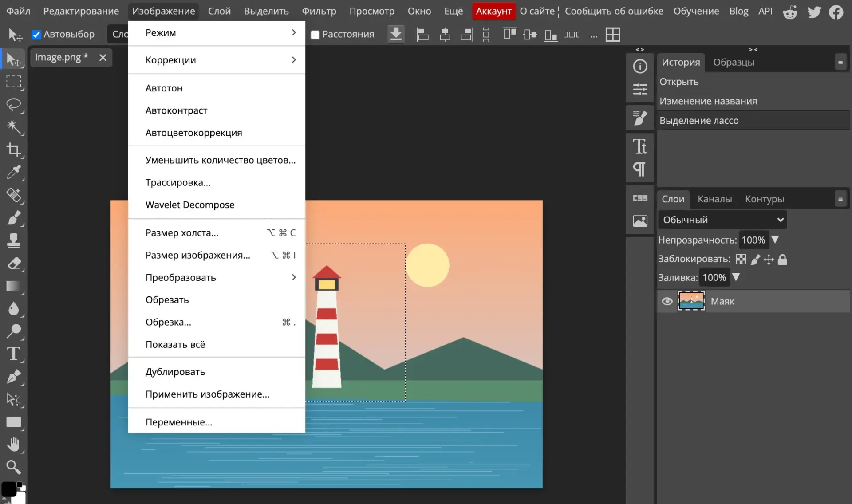
Task: Open the Сообщить об ошибке link
Action: coord(614,11)
